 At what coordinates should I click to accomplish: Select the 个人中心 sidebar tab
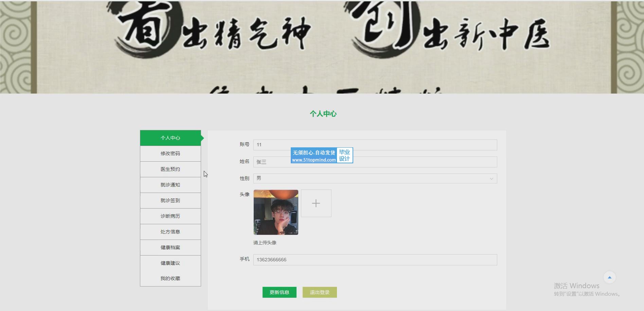(171, 138)
